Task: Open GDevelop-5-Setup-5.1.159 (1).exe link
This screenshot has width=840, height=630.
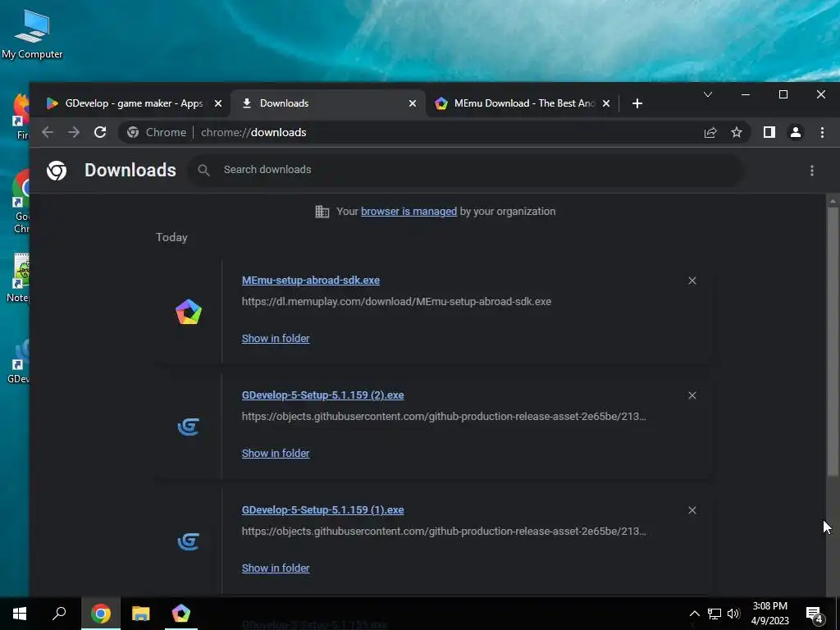Action: coord(322,509)
